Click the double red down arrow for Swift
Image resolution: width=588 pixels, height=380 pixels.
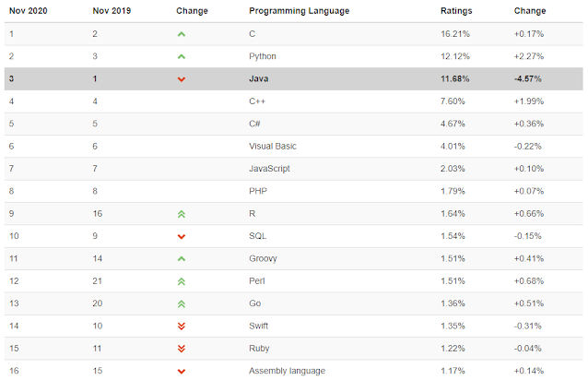(x=182, y=326)
